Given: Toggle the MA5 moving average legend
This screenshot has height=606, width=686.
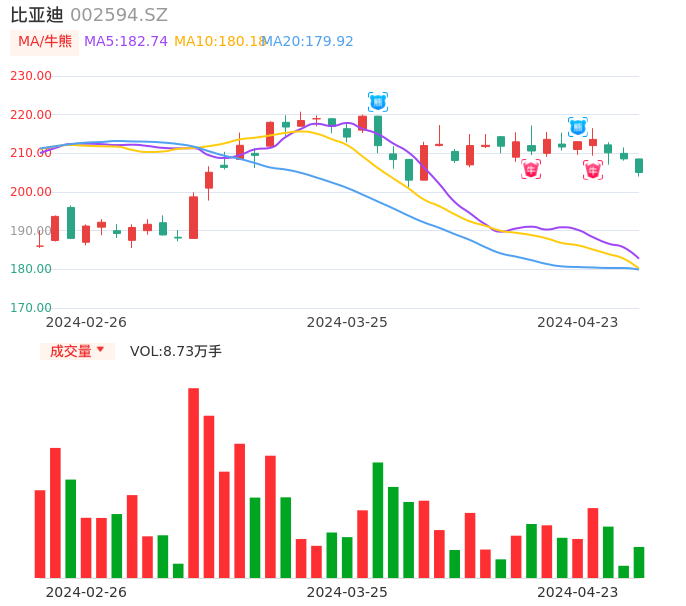Looking at the screenshot, I should point(126,42).
